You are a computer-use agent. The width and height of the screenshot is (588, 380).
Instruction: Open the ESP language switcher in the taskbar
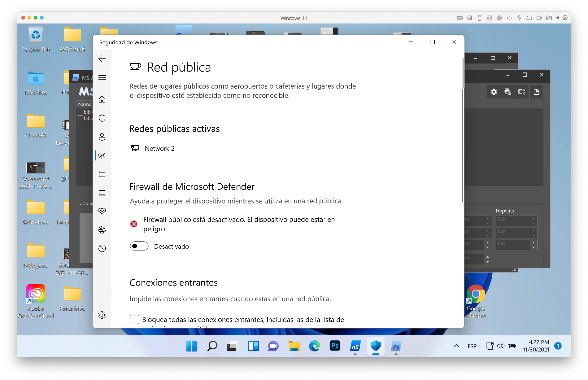click(x=472, y=346)
